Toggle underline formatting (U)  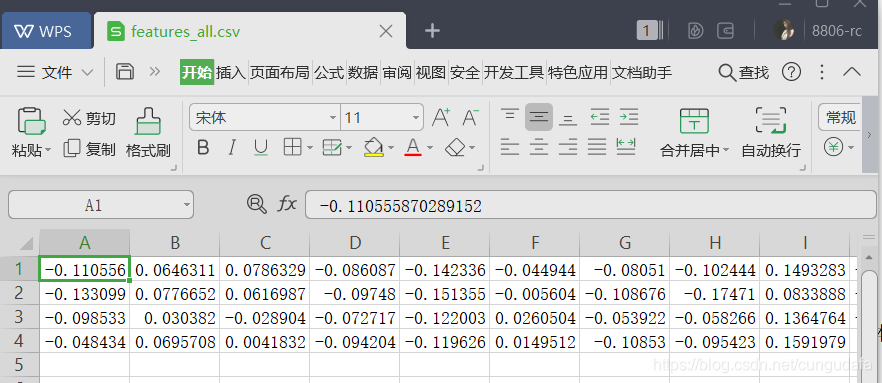pyautogui.click(x=260, y=148)
